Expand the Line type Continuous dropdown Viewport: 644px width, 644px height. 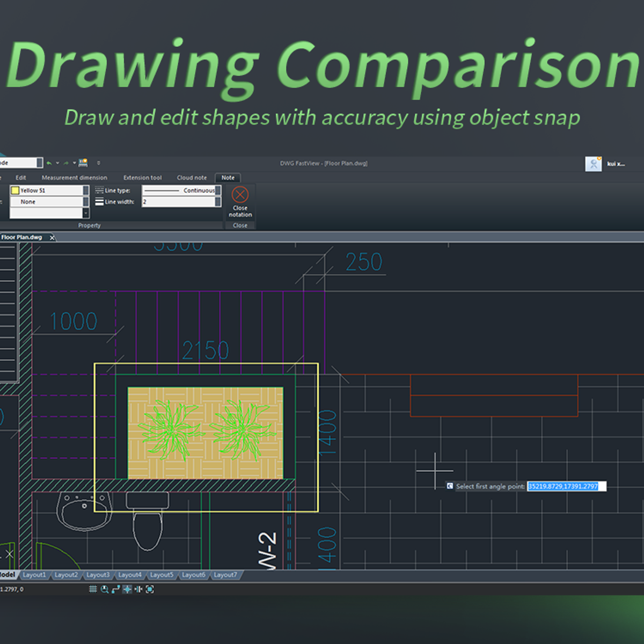point(218,191)
